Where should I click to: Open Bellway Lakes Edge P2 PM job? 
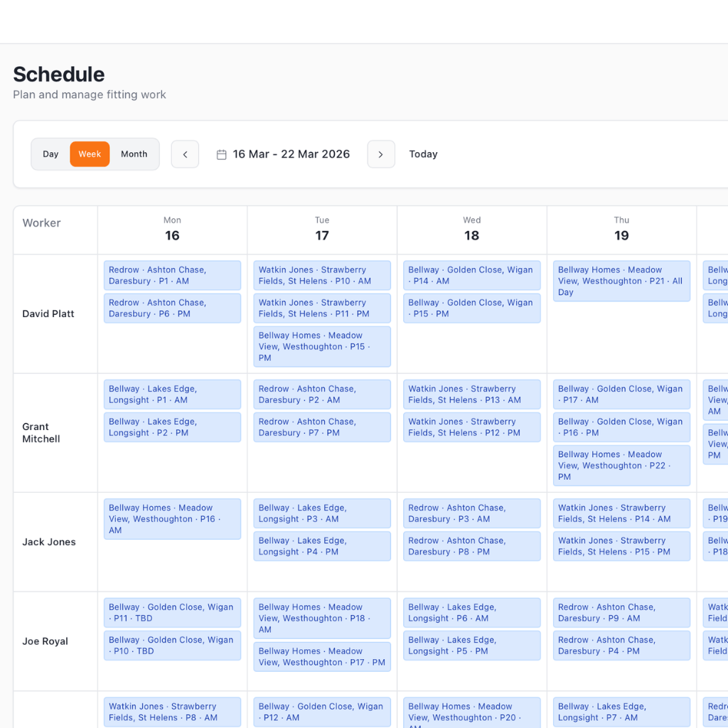point(172,427)
